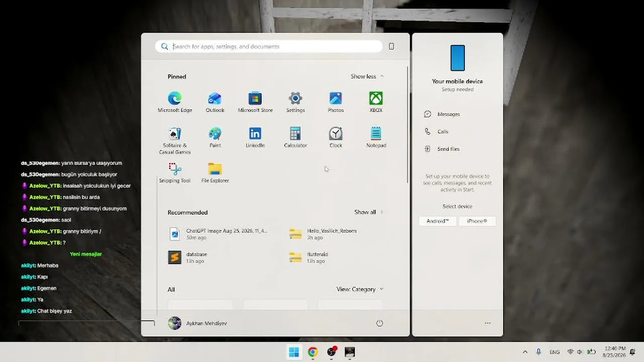Screen dimensions: 644x362
Task: Click the microphone icon in system tray
Action: click(538, 352)
